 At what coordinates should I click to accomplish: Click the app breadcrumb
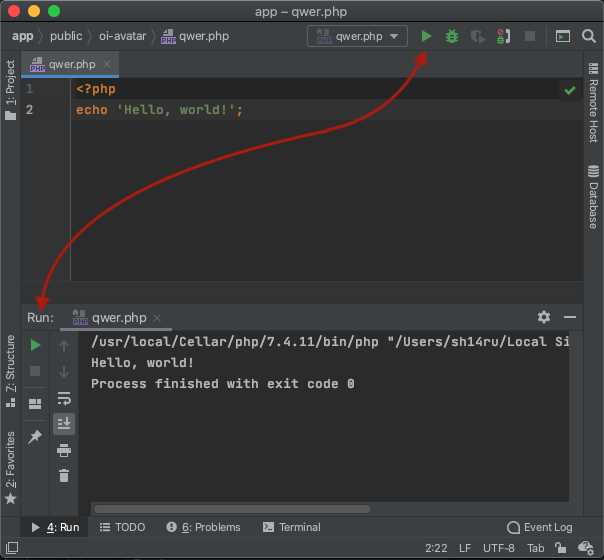(x=22, y=36)
